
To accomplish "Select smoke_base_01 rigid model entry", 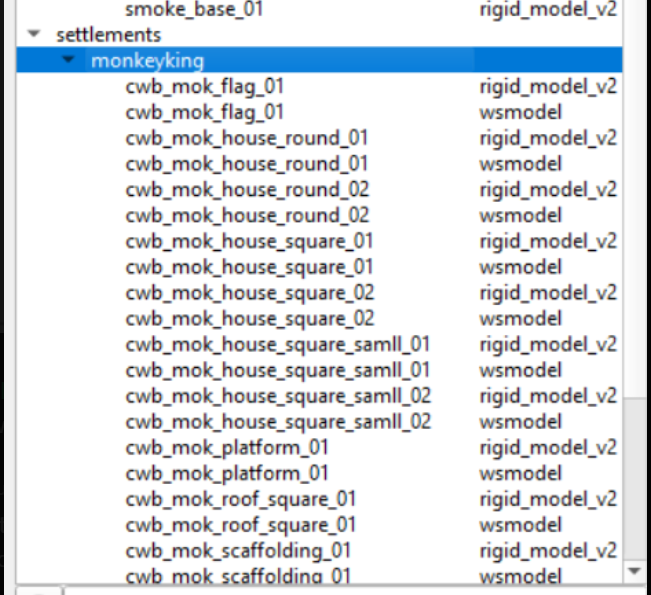I will (319, 9).
